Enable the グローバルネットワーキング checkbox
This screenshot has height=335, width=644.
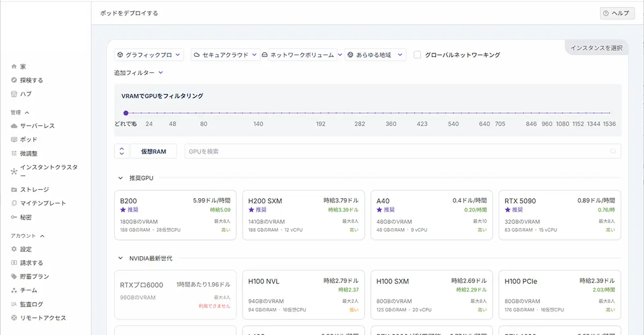[417, 55]
